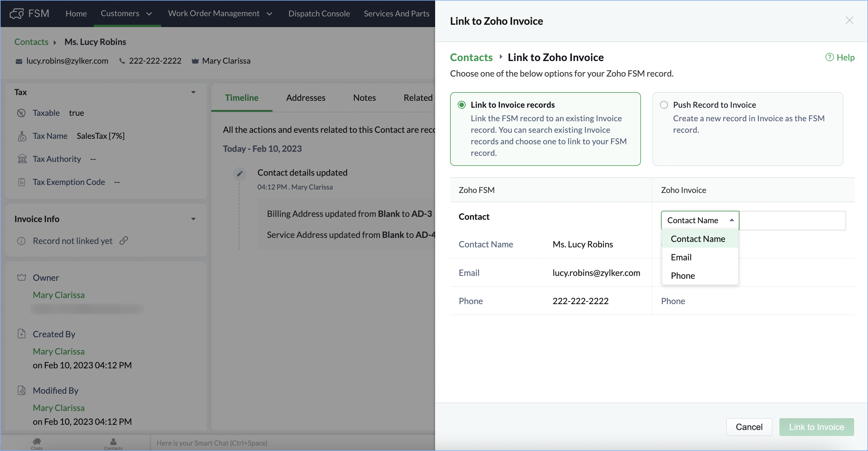Click the Owner crown icon in details panel
Image resolution: width=868 pixels, height=451 pixels.
(22, 277)
